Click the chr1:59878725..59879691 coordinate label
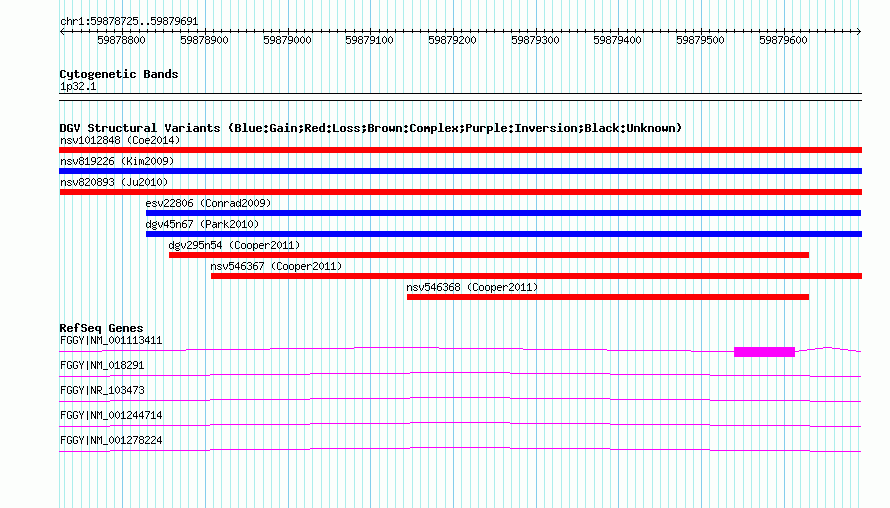Screen dimensions: 890x508 (x=129, y=22)
